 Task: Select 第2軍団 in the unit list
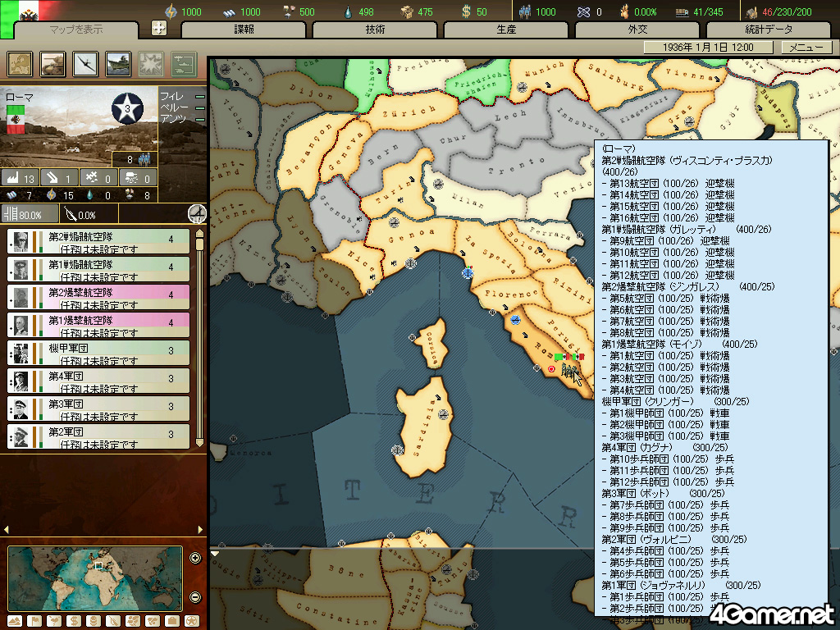point(98,436)
